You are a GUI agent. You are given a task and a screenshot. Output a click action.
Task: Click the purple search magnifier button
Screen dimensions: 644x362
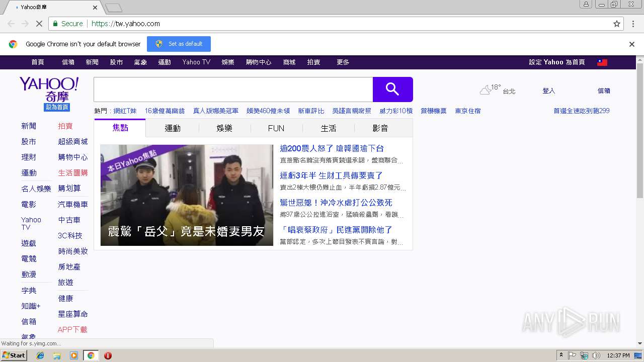click(392, 89)
